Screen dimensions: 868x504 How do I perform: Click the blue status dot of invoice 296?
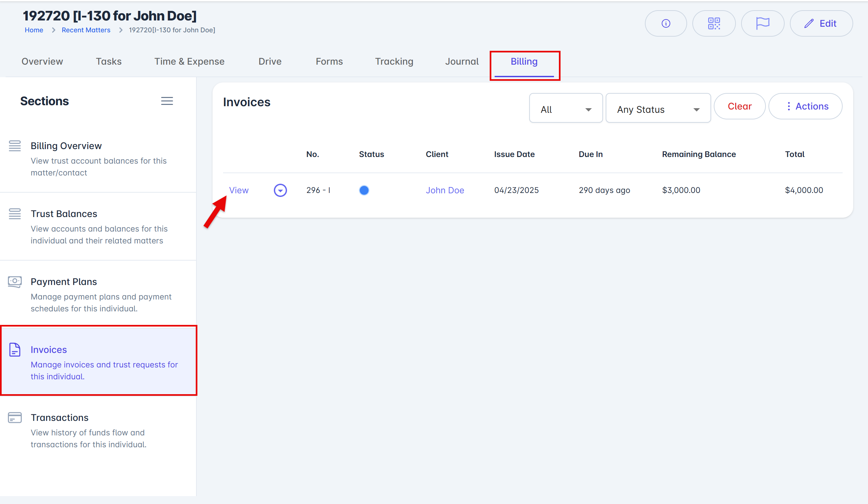click(x=364, y=190)
